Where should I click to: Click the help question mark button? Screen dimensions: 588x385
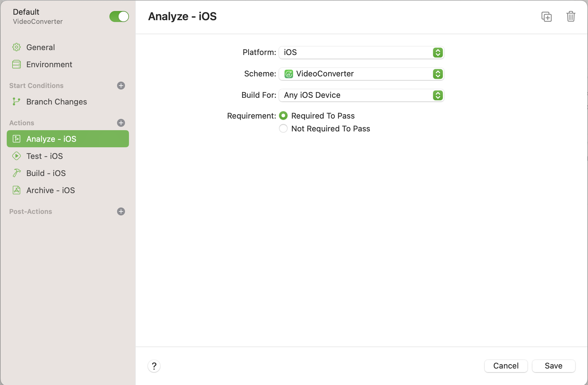(x=154, y=366)
